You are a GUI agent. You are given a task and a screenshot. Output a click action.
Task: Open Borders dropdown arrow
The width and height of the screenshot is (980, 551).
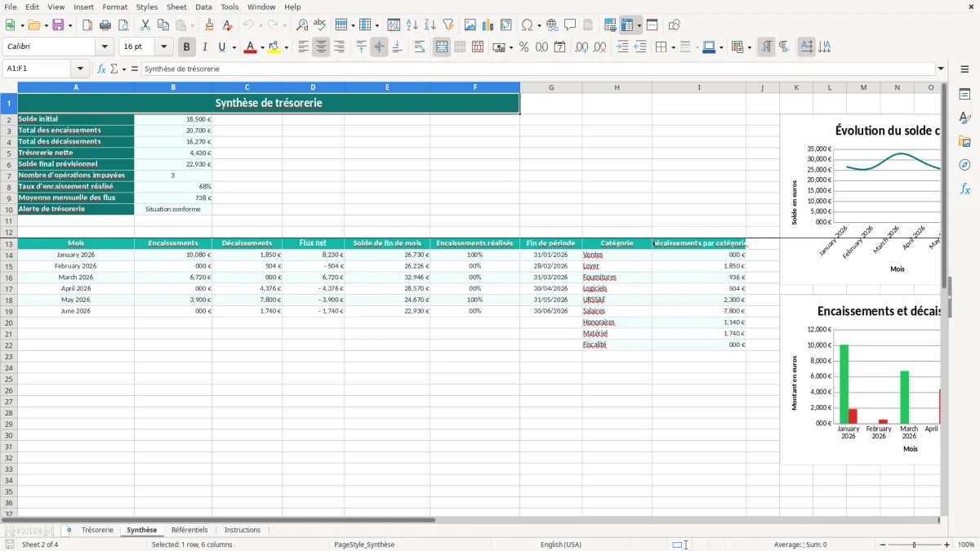click(673, 47)
